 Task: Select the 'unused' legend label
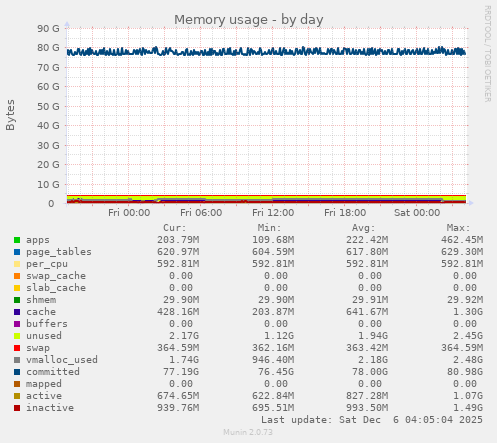tap(44, 336)
